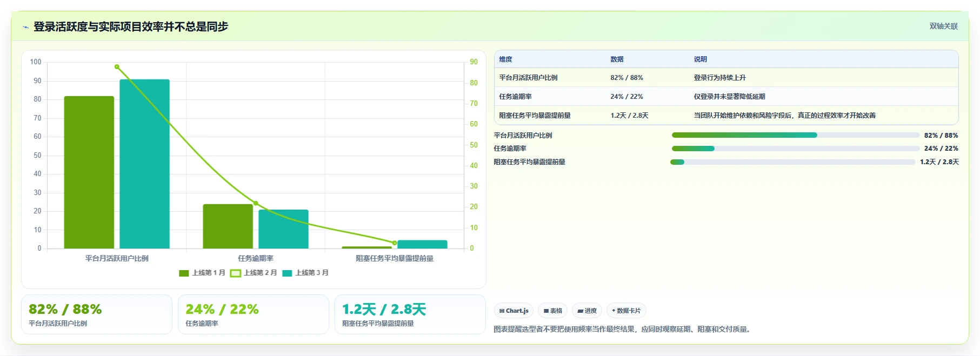Click table value 82% / 88%
The height and width of the screenshot is (356, 980).
tap(626, 78)
